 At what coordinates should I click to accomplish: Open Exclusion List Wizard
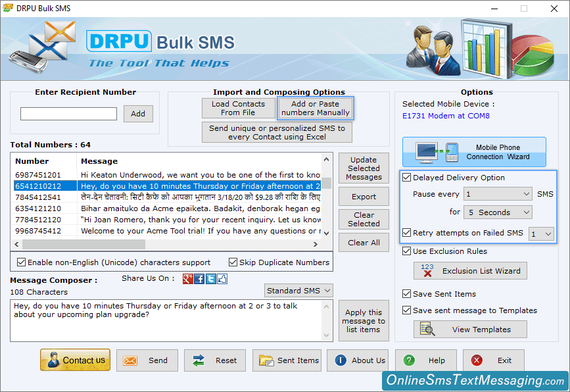click(x=470, y=271)
